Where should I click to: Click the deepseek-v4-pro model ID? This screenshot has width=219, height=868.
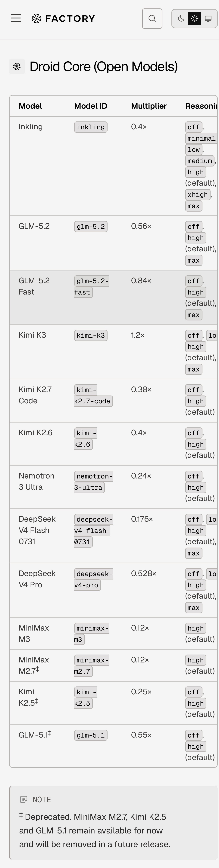pyautogui.click(x=93, y=579)
